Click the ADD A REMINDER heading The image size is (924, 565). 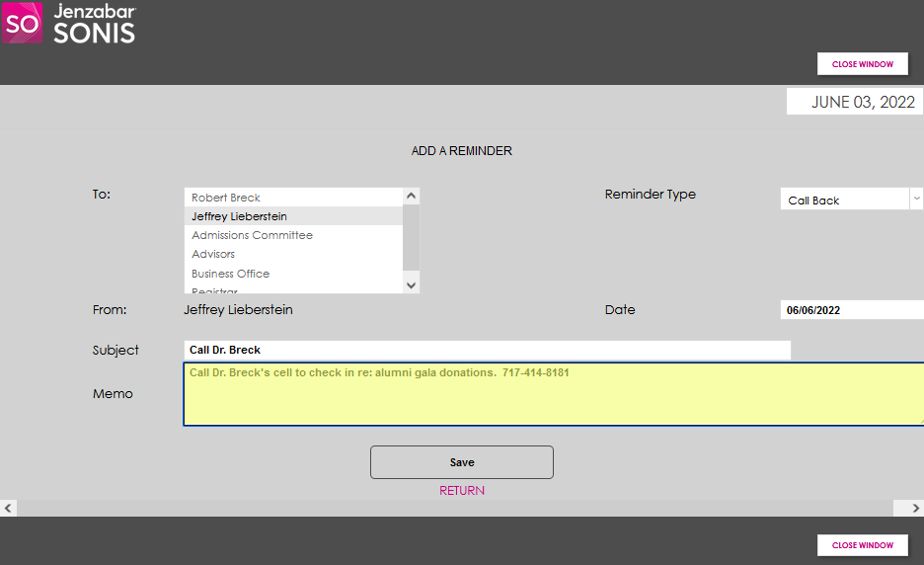tap(462, 151)
